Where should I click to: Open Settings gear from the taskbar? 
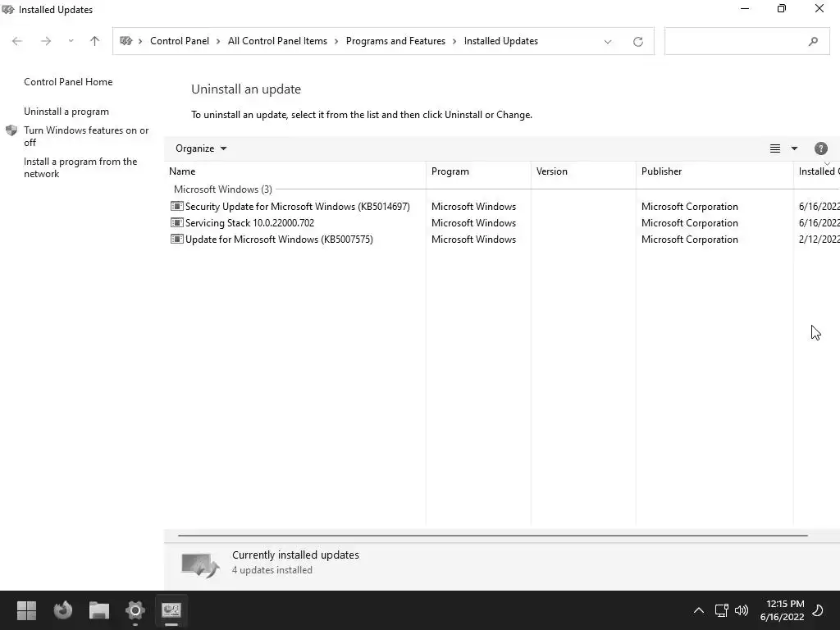pos(135,610)
